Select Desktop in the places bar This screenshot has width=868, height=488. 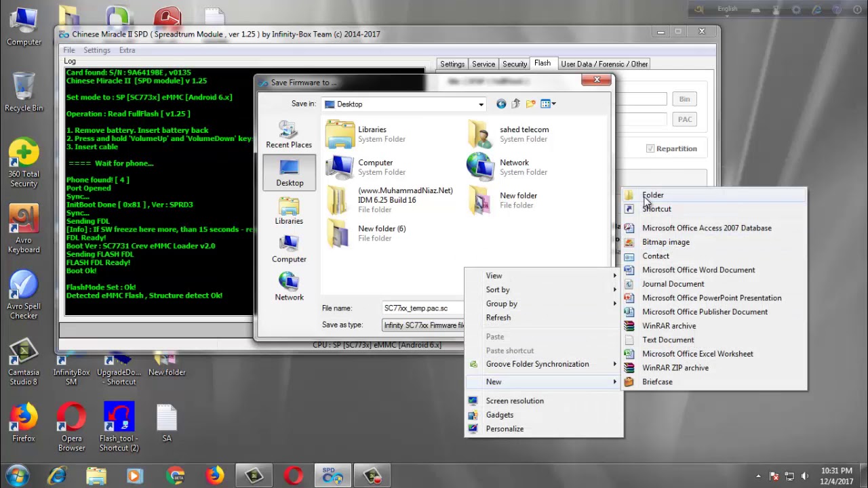point(290,173)
